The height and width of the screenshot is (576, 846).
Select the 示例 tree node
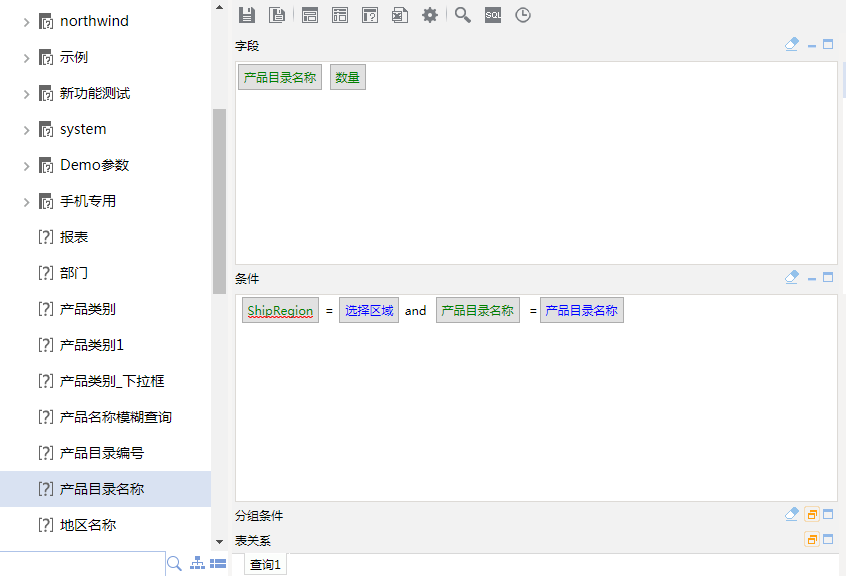point(74,57)
